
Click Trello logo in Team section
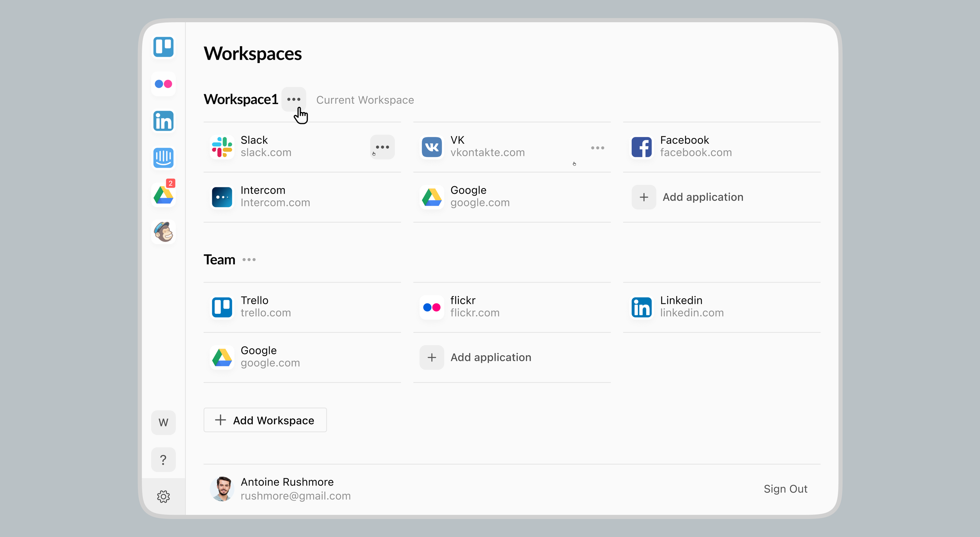222,308
